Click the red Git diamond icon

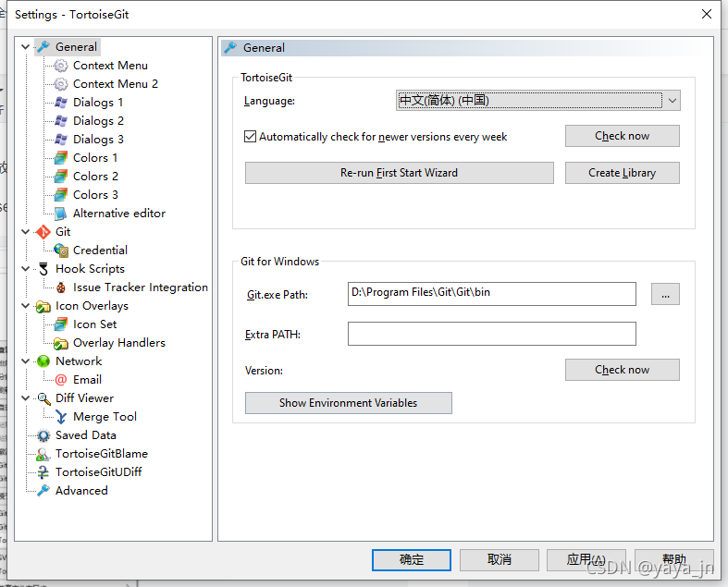[43, 232]
